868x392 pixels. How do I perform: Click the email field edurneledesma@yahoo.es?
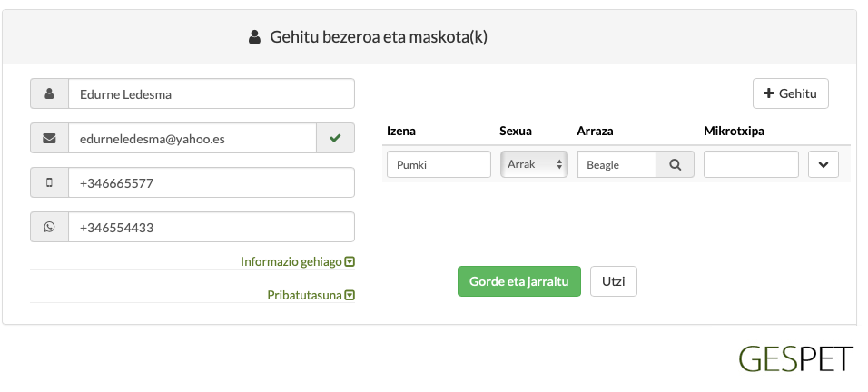tap(192, 138)
